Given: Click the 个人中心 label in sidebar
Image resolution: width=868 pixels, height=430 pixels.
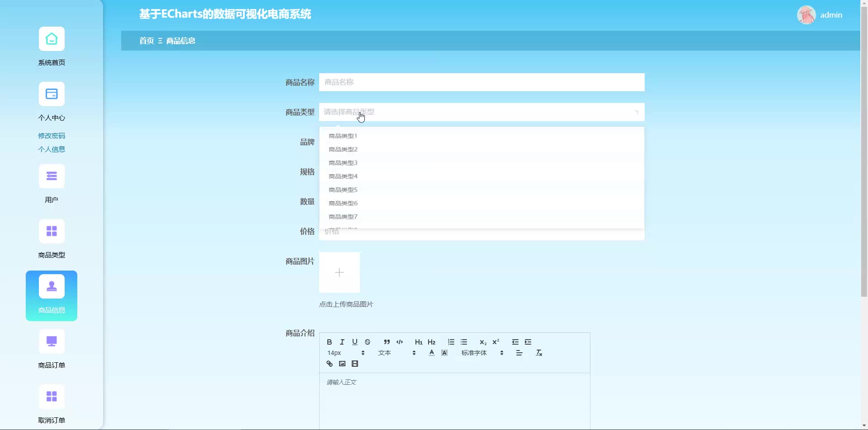Looking at the screenshot, I should coord(52,118).
